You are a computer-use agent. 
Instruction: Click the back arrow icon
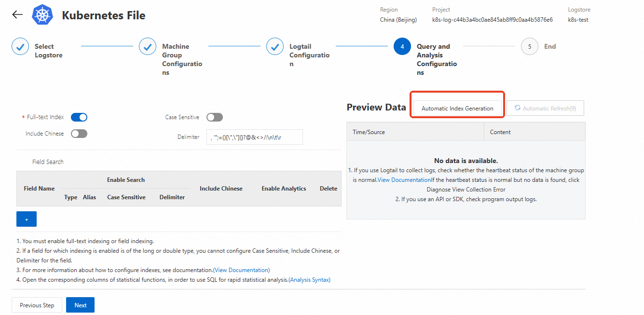17,14
